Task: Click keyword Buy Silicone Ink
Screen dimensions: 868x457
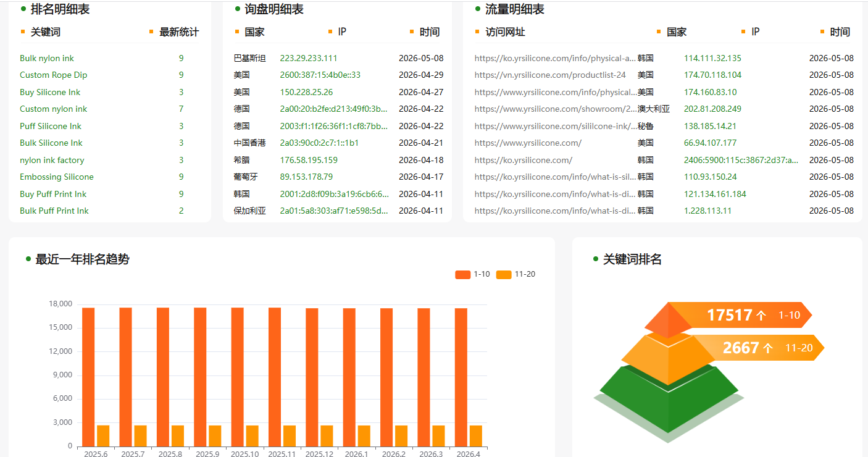Action: point(50,92)
